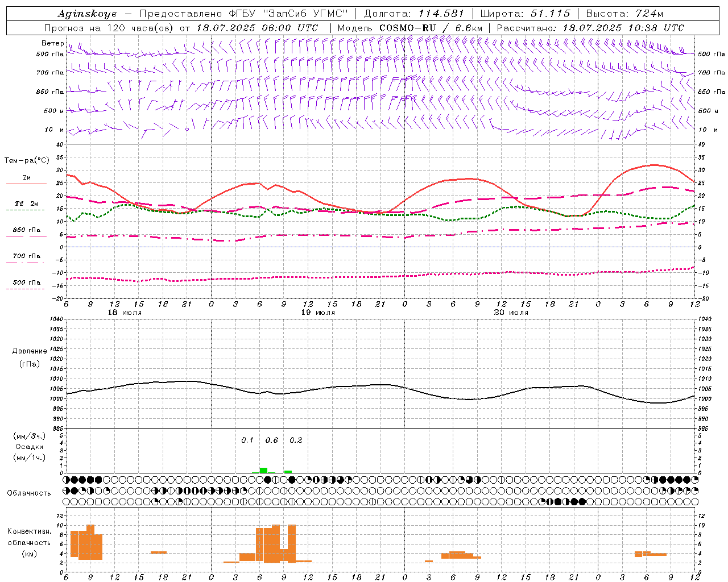
Task: Click the calculated time "18.07.2025 10:38 UTC"
Action: pyautogui.click(x=623, y=28)
